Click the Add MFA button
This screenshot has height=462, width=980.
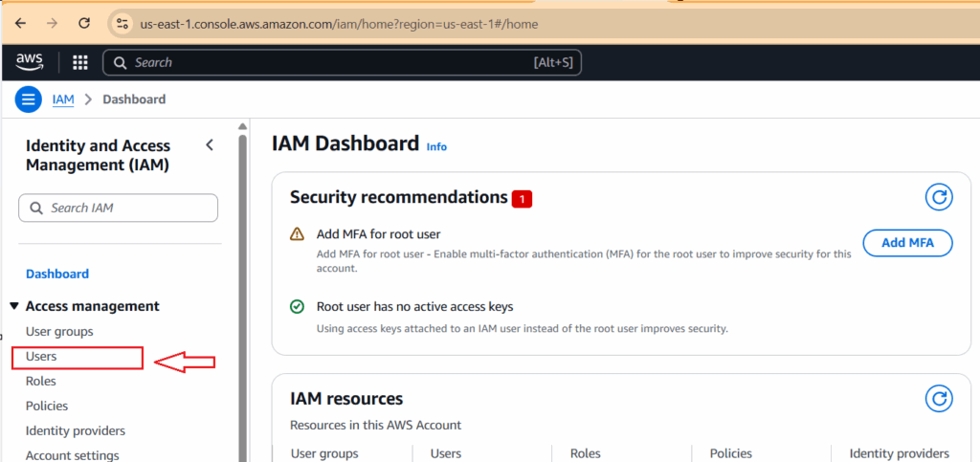[907, 243]
